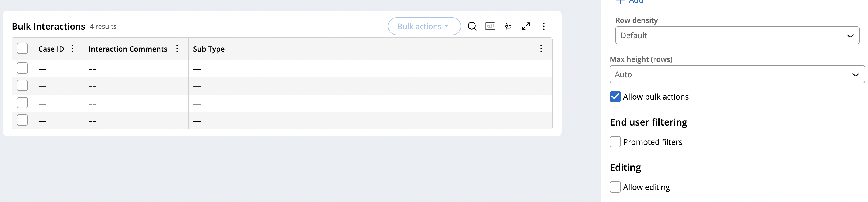
Task: Click the row density keyboard-grid icon
Action: point(490,26)
